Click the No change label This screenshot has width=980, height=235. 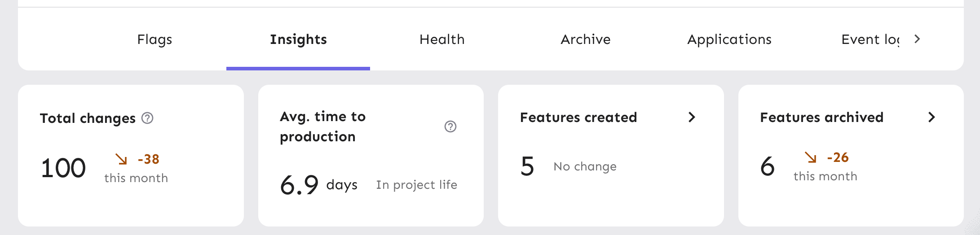[x=585, y=166]
